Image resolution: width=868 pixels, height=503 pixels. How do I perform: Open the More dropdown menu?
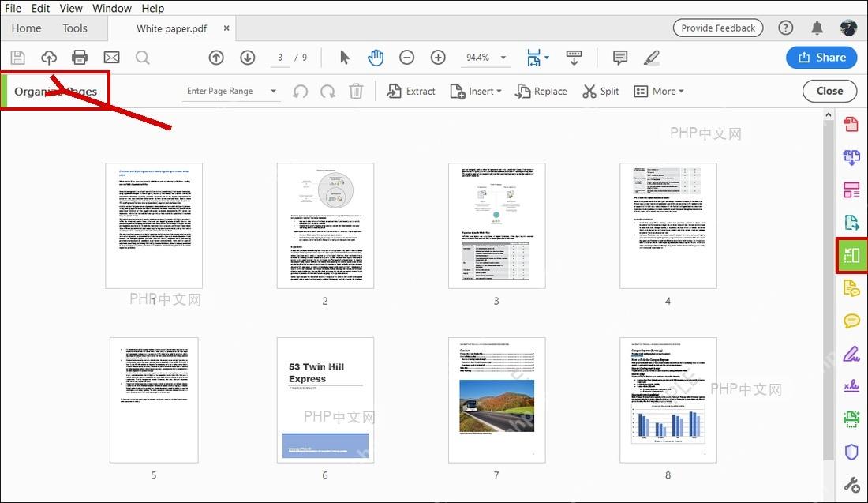pyautogui.click(x=659, y=92)
